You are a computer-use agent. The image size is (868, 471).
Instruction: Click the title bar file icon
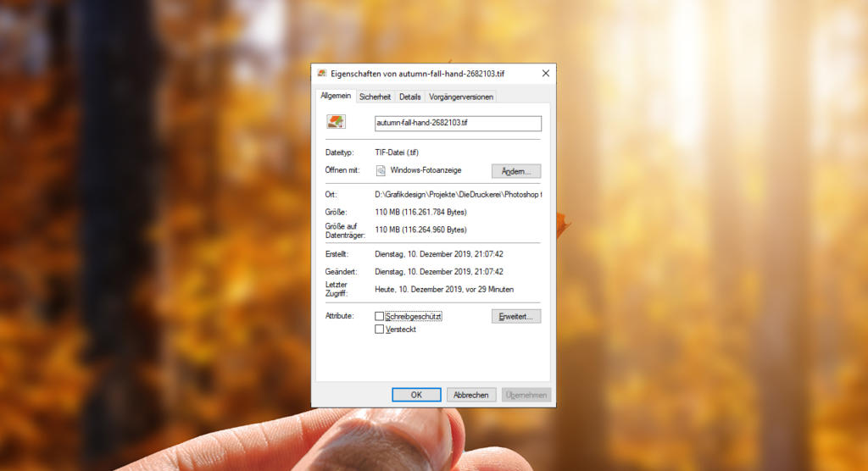321,74
